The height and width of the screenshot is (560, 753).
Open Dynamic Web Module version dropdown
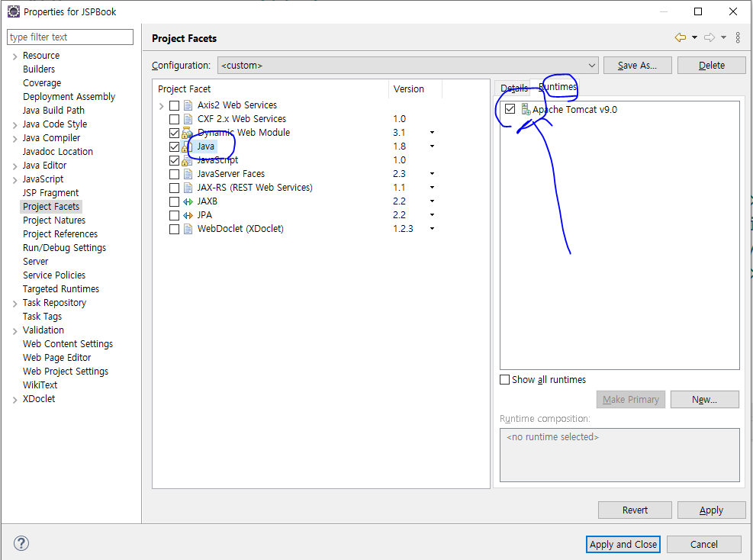[433, 133]
